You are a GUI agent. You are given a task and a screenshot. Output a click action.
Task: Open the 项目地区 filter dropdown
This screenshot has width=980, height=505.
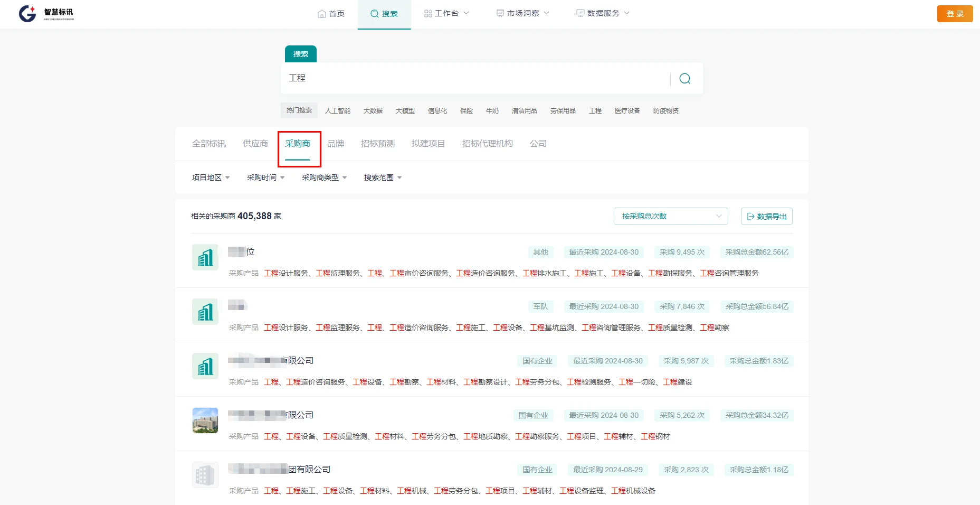tap(210, 177)
